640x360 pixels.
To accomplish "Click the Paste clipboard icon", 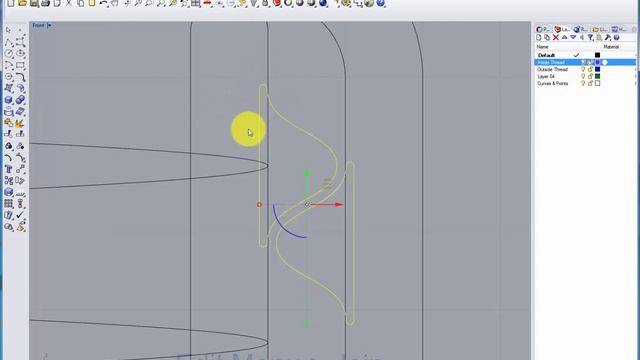I will (x=92, y=3).
